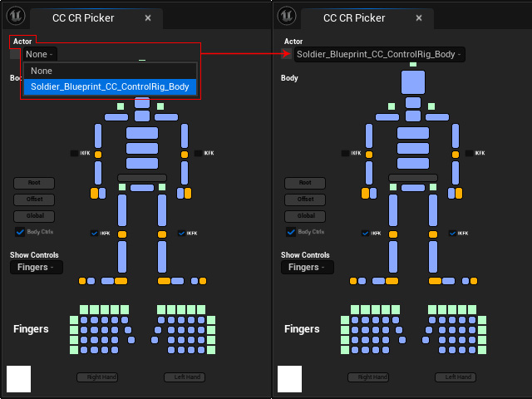
Task: Click Root button in left picker
Action: [x=34, y=183]
